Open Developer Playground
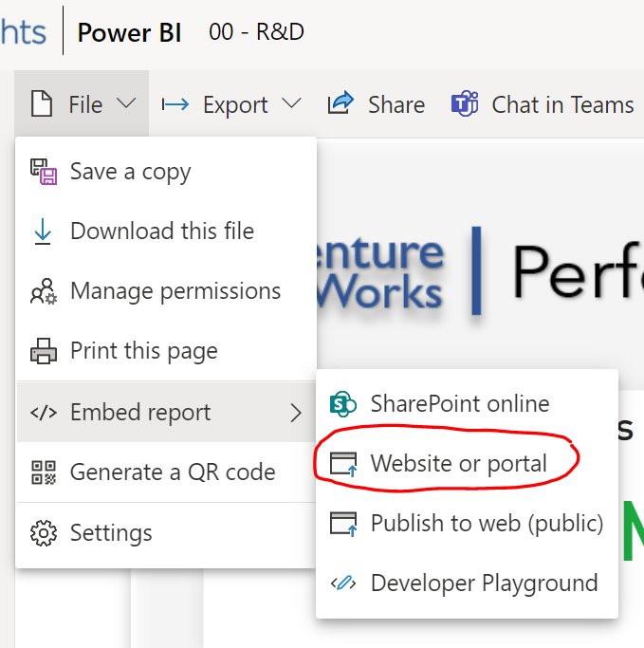This screenshot has width=644, height=648. (x=467, y=583)
